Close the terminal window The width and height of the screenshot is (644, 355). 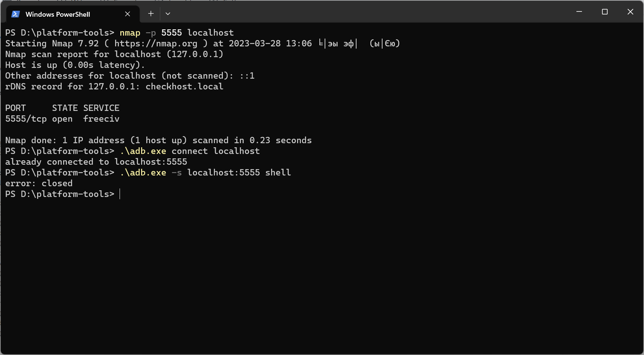point(630,12)
